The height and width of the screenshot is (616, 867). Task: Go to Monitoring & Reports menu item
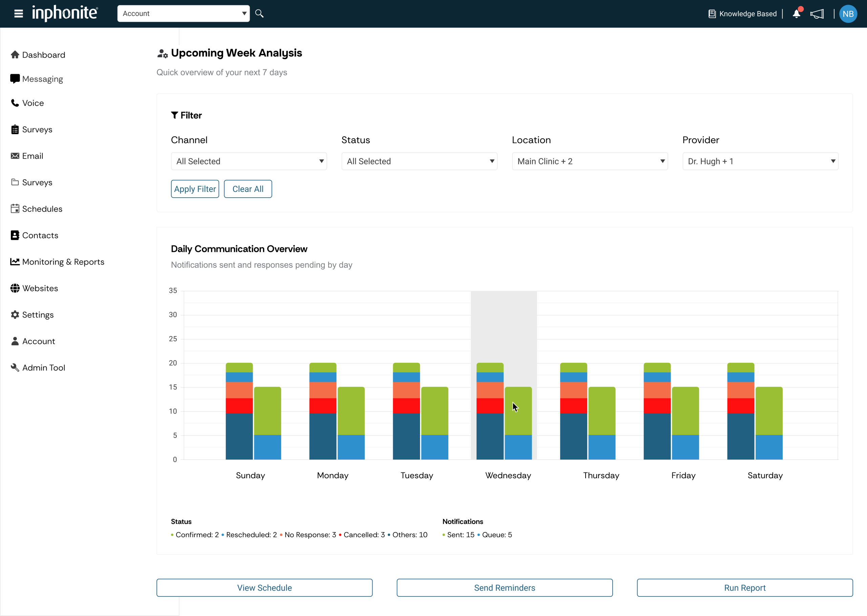click(63, 262)
